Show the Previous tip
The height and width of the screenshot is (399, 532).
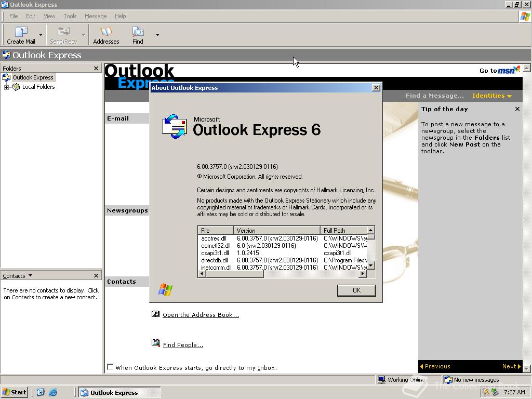coord(435,366)
